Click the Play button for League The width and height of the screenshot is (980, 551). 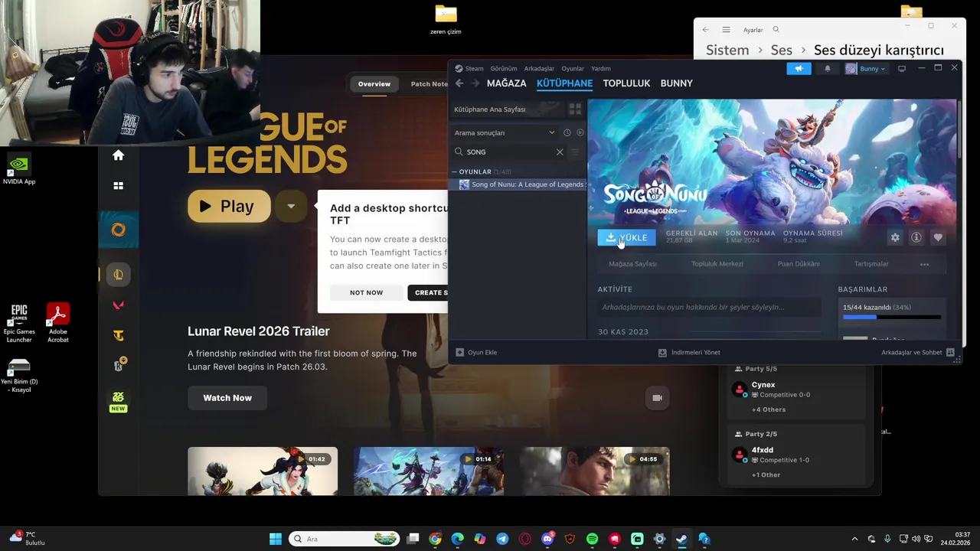pyautogui.click(x=229, y=206)
